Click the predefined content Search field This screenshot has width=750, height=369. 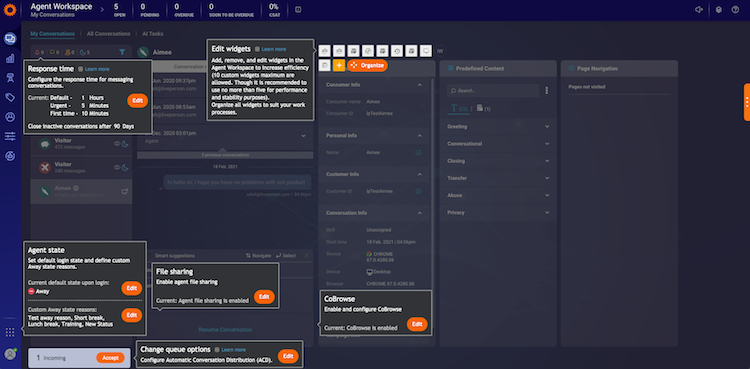pos(493,90)
